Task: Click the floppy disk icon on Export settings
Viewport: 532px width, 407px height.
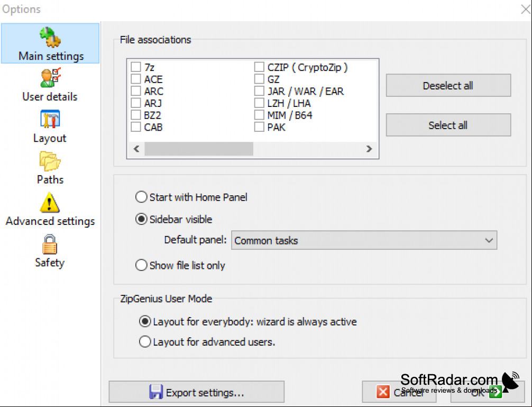Action: click(156, 392)
